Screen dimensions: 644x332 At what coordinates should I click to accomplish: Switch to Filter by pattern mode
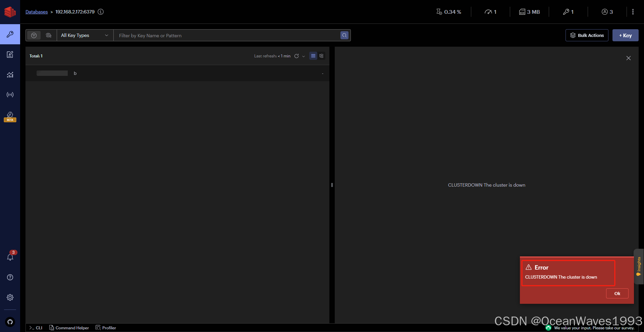pyautogui.click(x=34, y=35)
